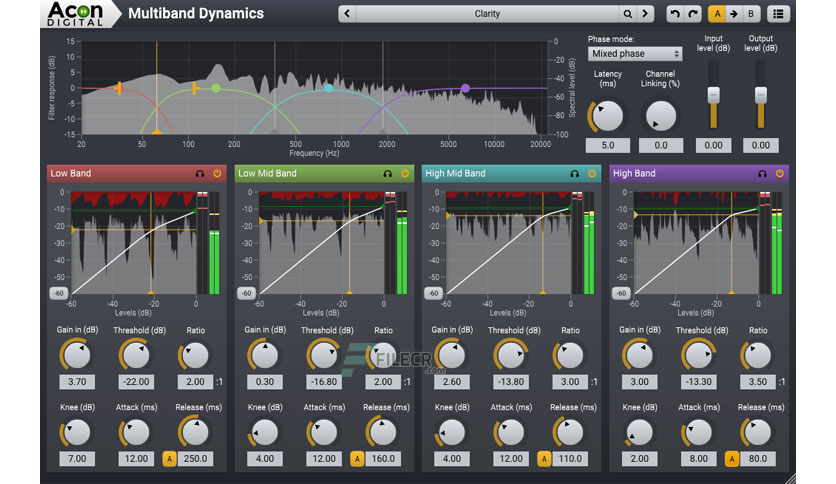Select the purple high band node
836x484 pixels.
click(465, 88)
